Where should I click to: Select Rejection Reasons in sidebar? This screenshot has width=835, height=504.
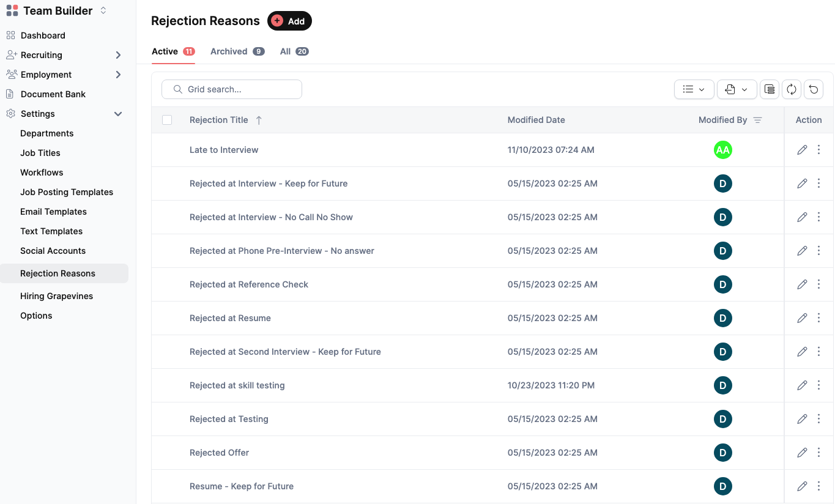[x=64, y=273]
